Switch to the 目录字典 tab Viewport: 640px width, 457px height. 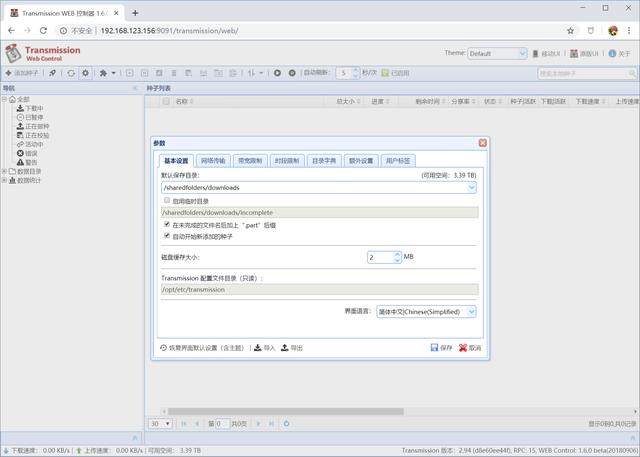[x=324, y=161]
